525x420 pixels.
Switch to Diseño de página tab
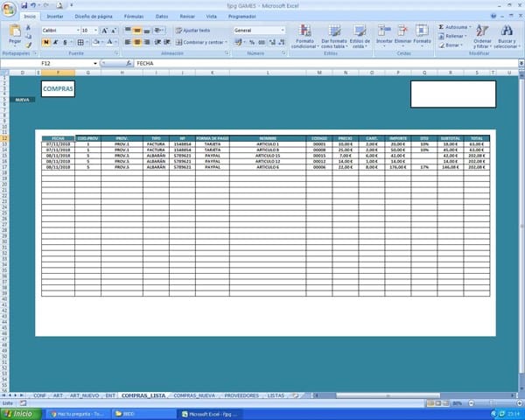(94, 16)
